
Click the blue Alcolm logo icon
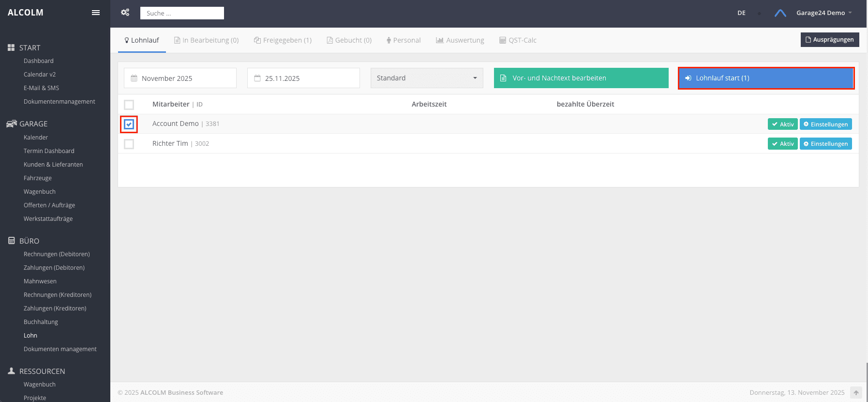780,13
